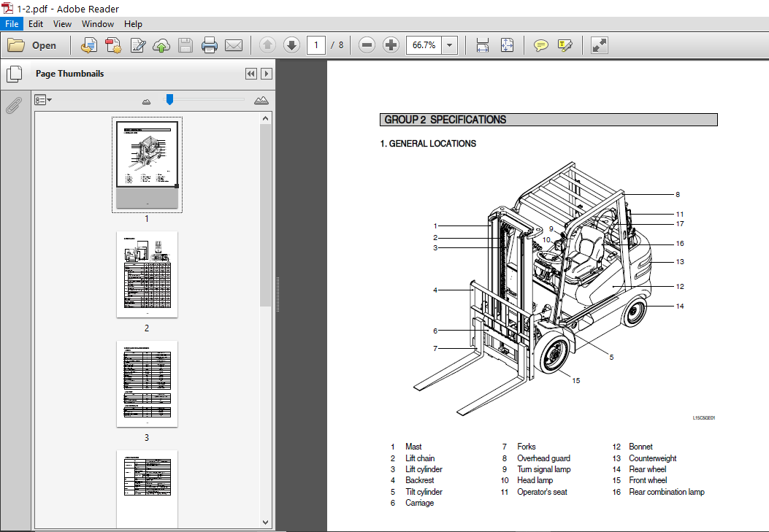
Task: Add a sticky note comment
Action: click(x=541, y=45)
